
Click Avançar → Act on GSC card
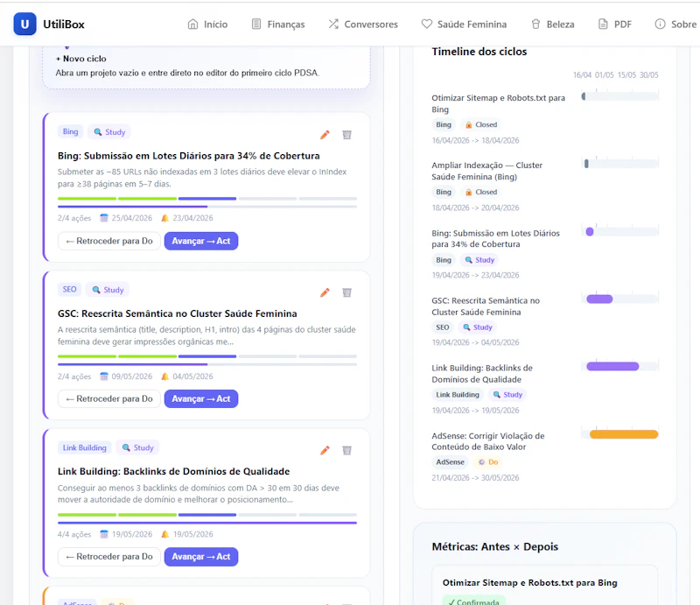pos(201,398)
